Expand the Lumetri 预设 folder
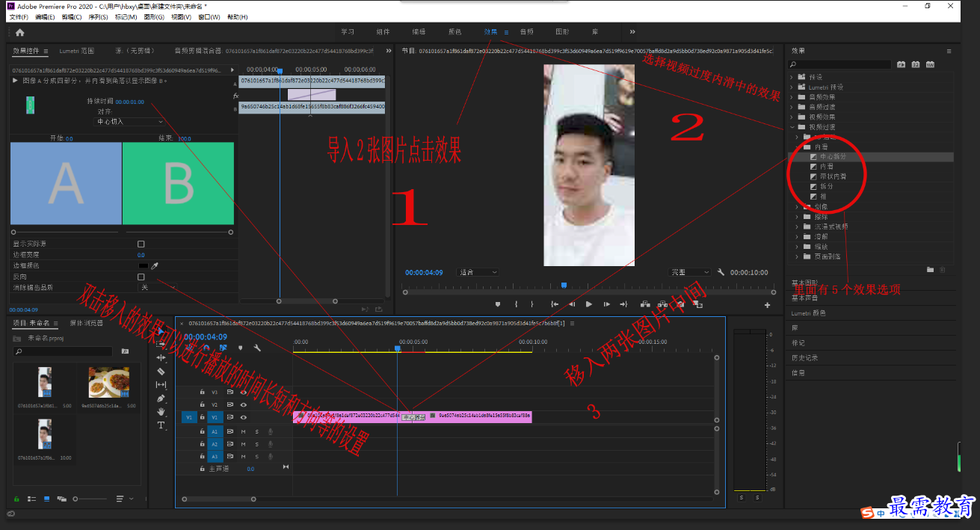Viewport: 980px width, 530px height. [792, 87]
